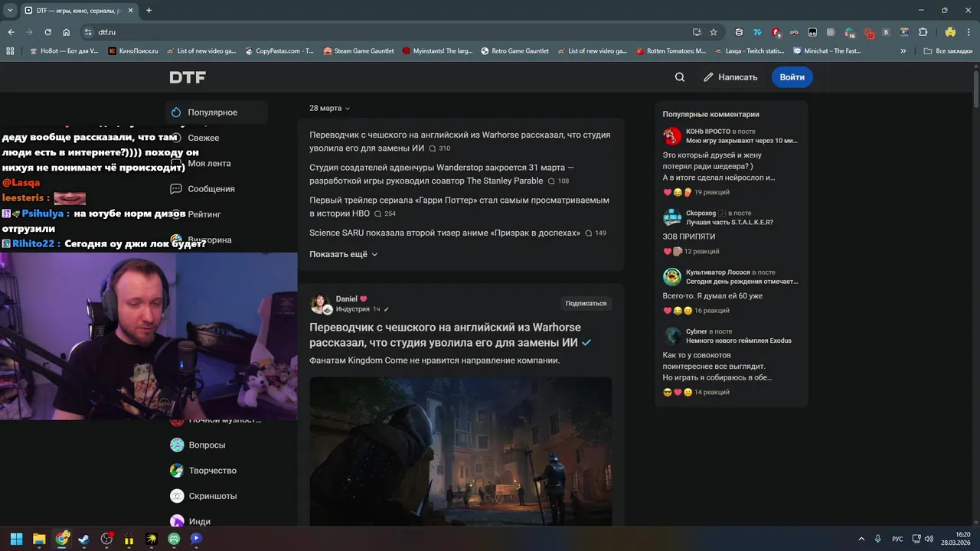Show hidden system tray icons chevron
The image size is (980, 551).
tap(861, 539)
